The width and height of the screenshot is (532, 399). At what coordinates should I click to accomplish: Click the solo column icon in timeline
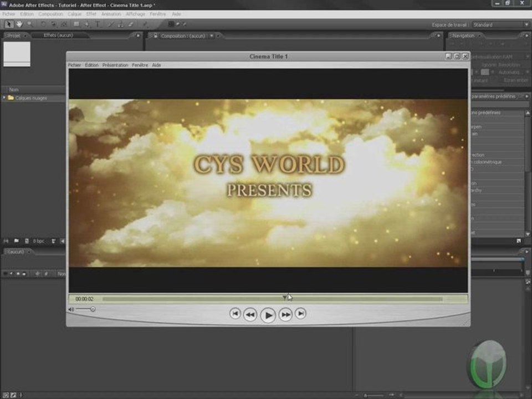(18, 273)
